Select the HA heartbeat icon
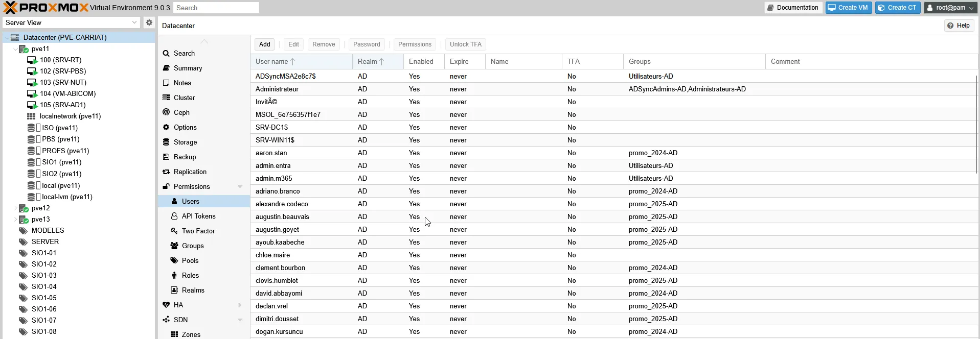Image resolution: width=980 pixels, height=339 pixels. [x=166, y=305]
